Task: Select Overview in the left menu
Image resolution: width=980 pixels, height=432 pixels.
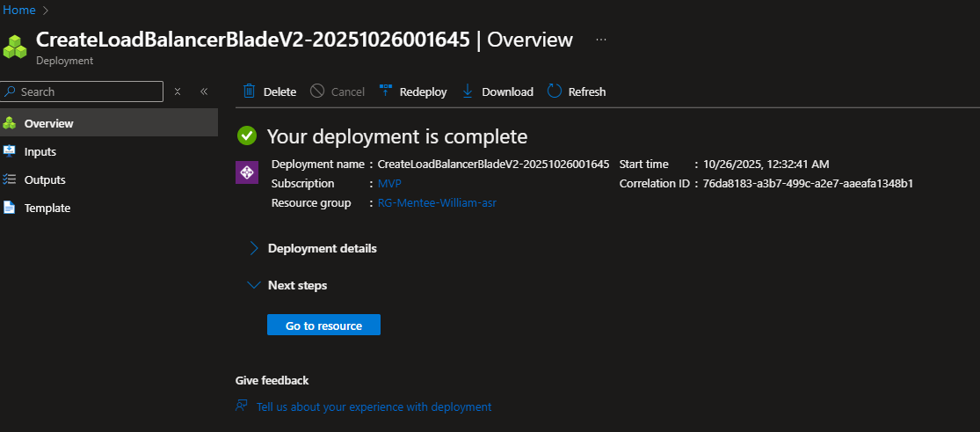Action: [x=48, y=123]
